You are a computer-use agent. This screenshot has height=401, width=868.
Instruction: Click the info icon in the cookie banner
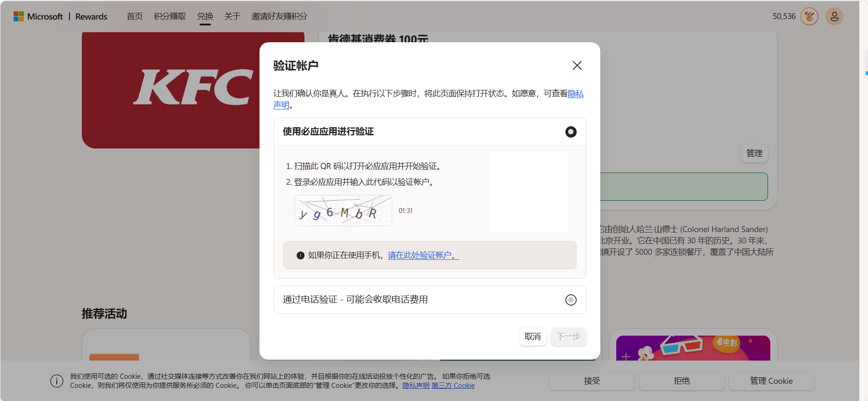tap(57, 381)
